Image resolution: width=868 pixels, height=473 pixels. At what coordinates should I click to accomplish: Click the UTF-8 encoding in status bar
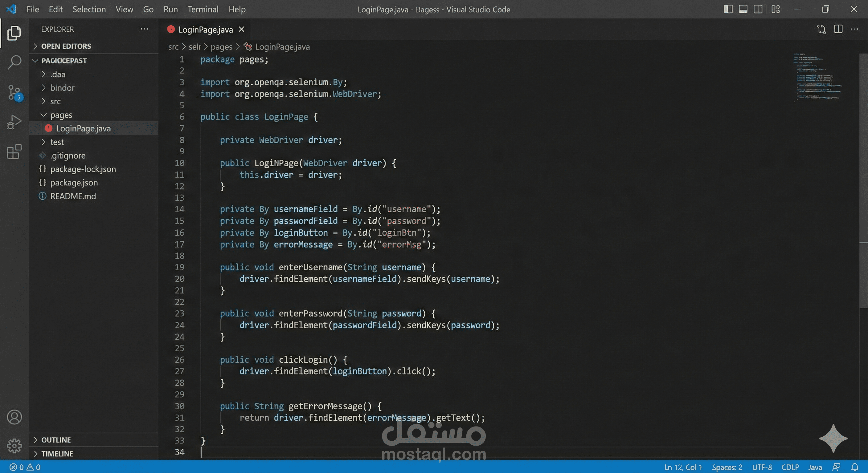[762, 467]
